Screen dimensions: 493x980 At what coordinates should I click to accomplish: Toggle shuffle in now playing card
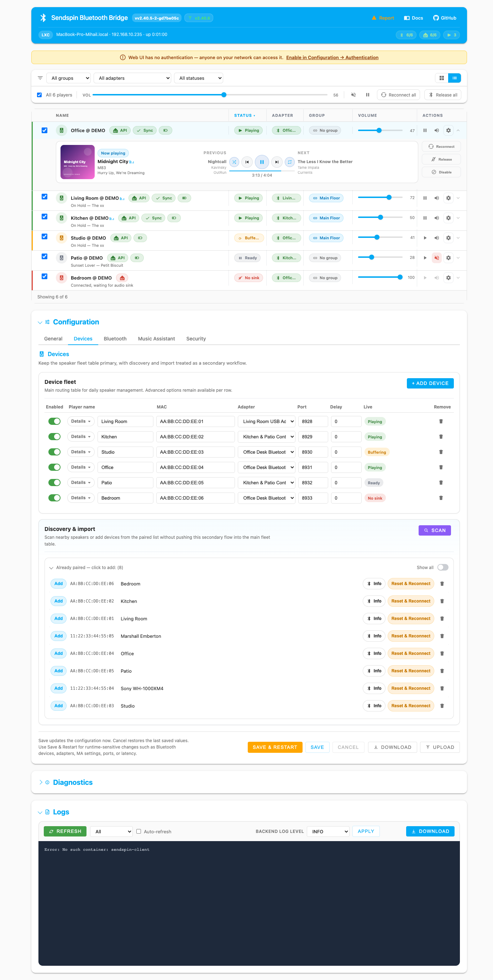(x=234, y=162)
